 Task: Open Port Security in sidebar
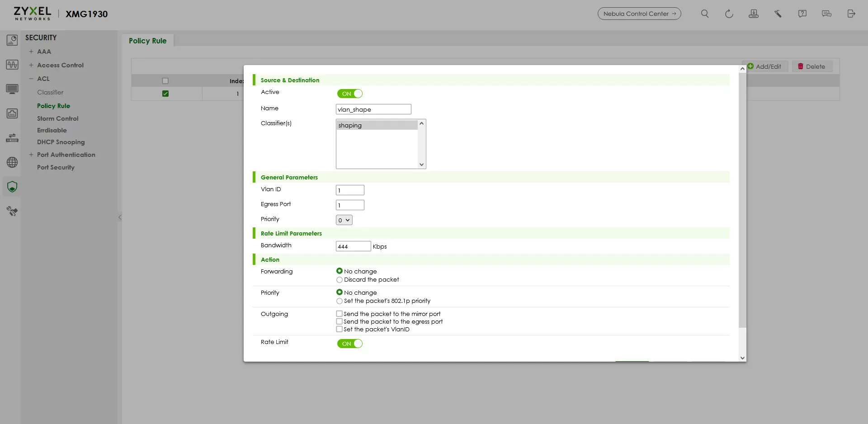tap(56, 167)
